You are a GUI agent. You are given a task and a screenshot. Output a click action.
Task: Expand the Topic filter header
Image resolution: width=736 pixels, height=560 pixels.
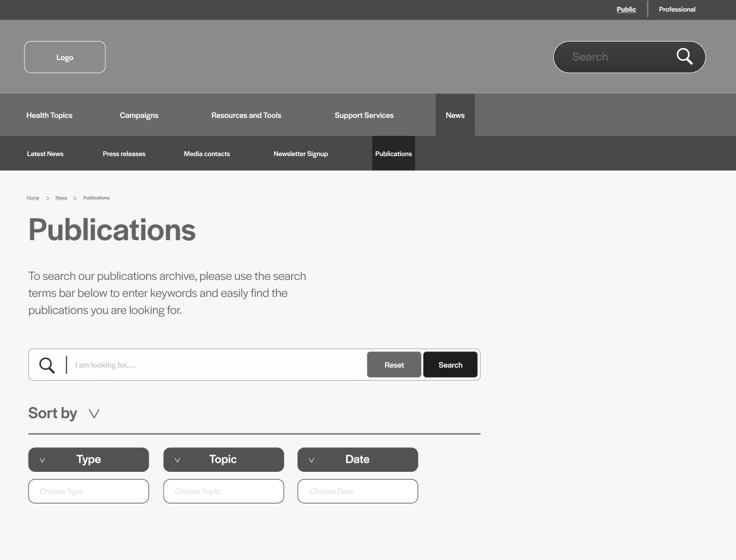[x=223, y=459]
